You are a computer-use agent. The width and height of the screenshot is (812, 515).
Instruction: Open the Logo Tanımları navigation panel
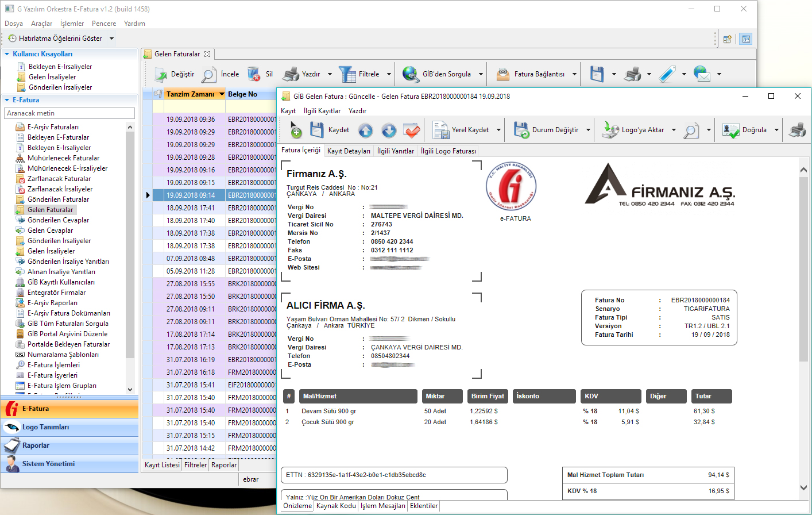point(45,427)
